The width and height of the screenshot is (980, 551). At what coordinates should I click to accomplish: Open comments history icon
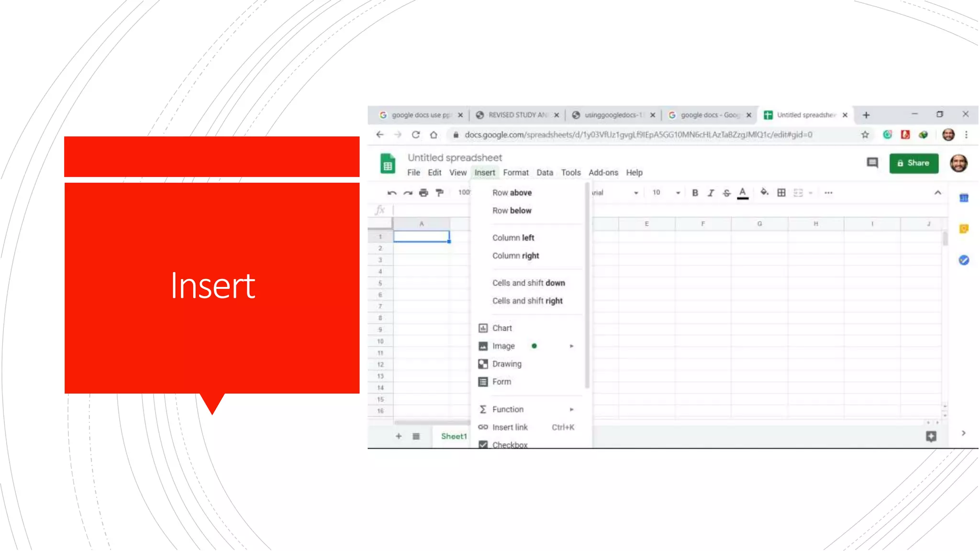(872, 163)
